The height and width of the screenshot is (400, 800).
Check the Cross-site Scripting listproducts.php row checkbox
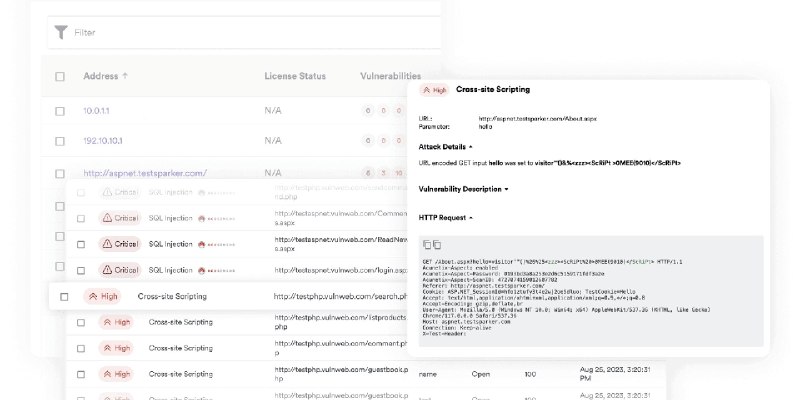point(81,322)
